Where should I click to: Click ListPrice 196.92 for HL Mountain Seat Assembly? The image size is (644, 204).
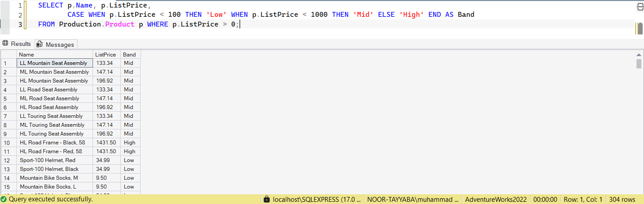pos(107,81)
